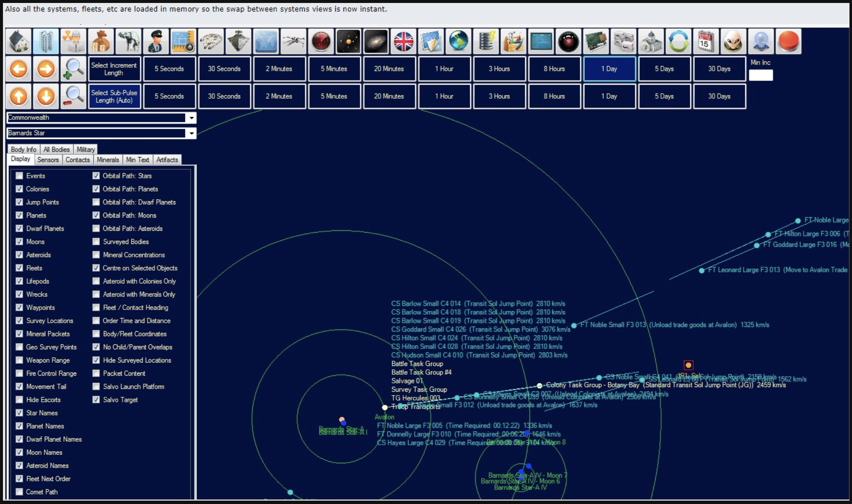The width and height of the screenshot is (852, 504).
Task: Click the Millennium Falcon ship icon
Action: (211, 42)
